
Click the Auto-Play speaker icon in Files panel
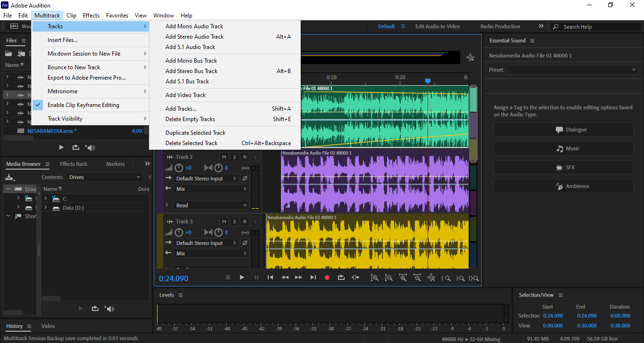(x=91, y=147)
